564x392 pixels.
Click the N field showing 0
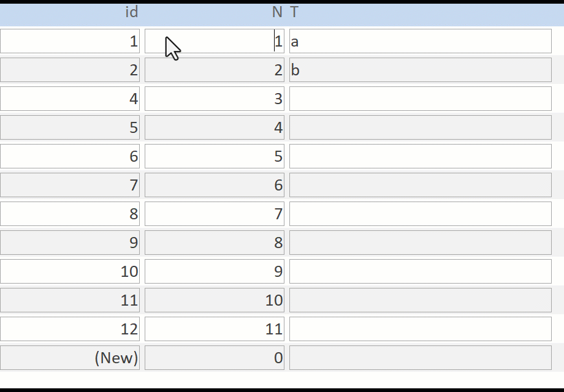(214, 358)
